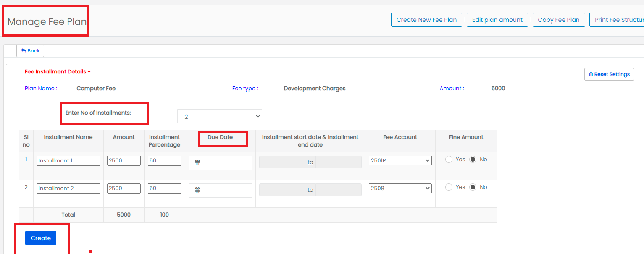Edit percentage field for Installment 2

[165, 189]
